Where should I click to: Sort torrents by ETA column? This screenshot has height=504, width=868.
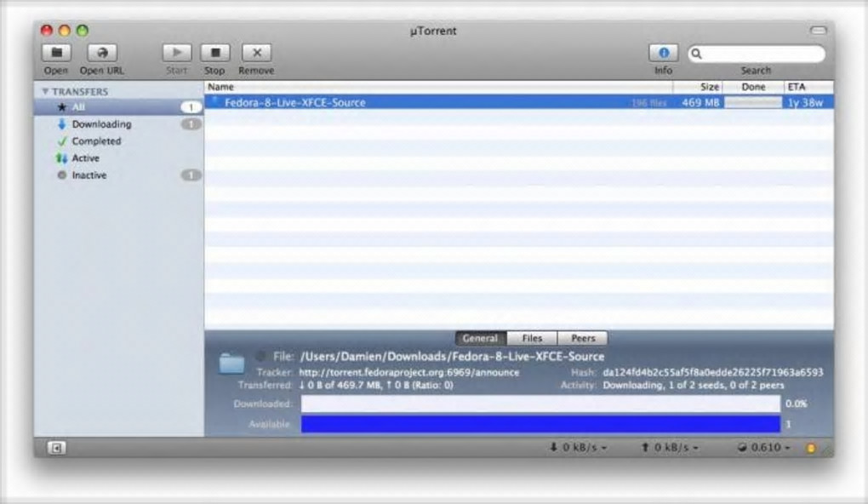point(808,87)
